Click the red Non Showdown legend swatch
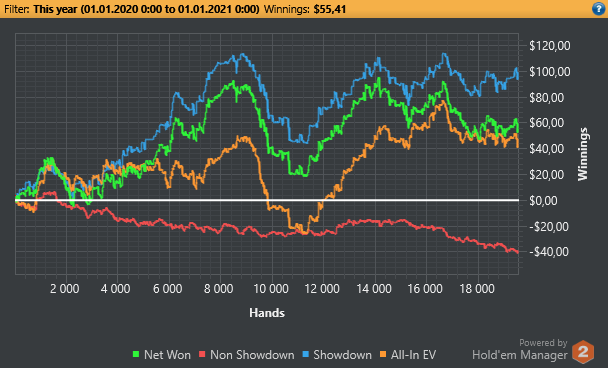The image size is (608, 368). pos(202,354)
